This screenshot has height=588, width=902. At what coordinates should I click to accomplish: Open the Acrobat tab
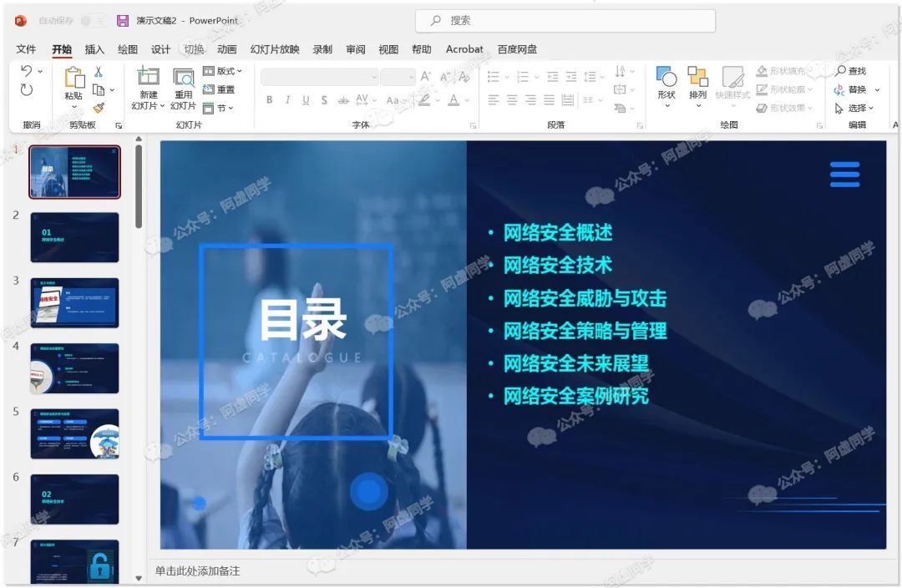point(464,49)
